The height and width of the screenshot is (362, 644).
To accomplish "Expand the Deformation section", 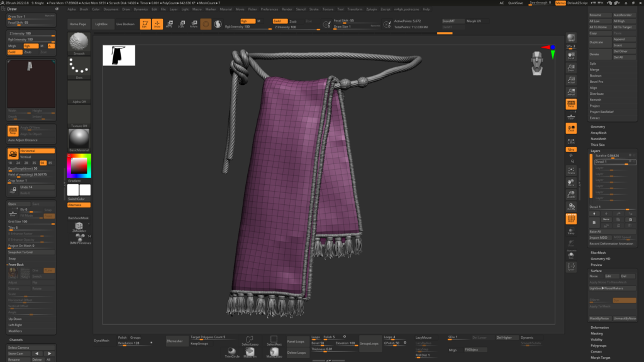I will (x=599, y=327).
